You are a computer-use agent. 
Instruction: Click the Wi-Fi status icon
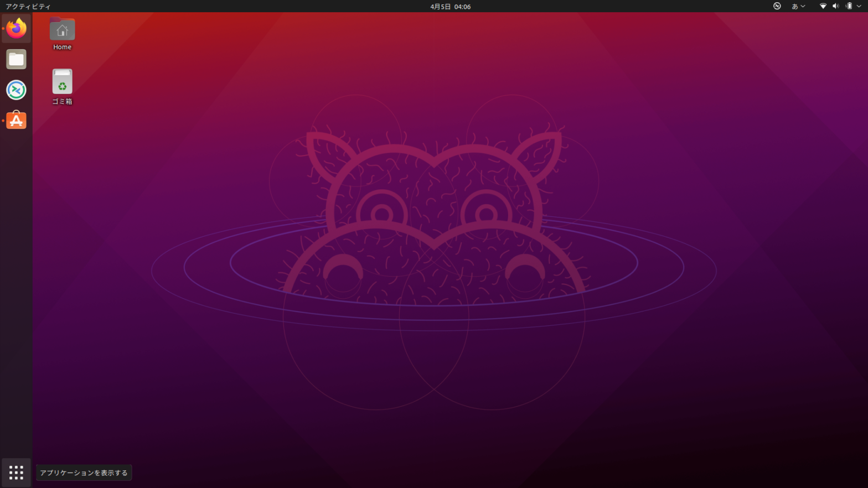[823, 6]
